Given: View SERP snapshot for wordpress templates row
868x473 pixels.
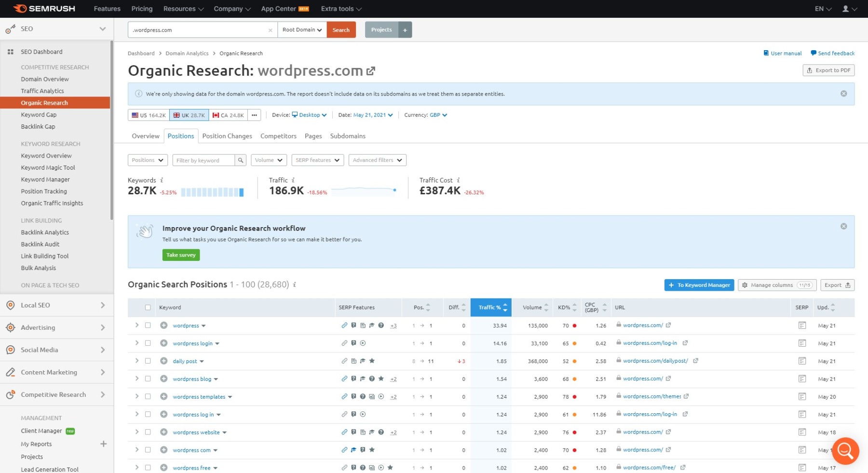Looking at the screenshot, I should [802, 397].
